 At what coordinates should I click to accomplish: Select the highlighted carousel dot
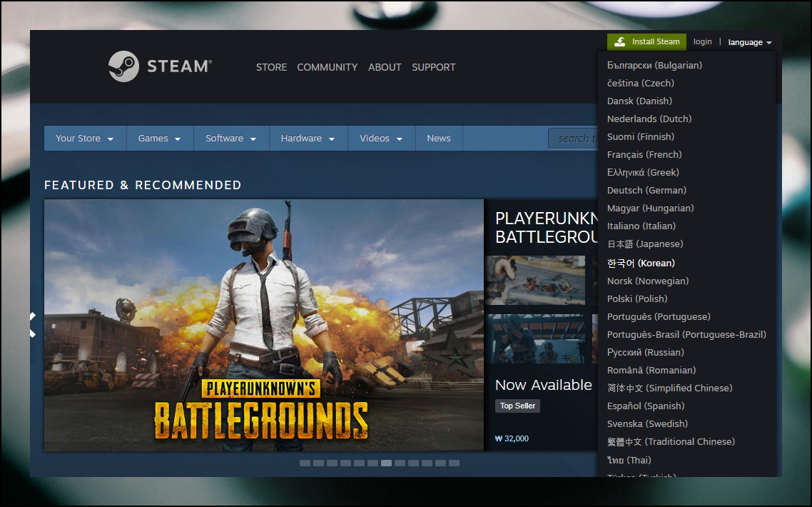[386, 463]
